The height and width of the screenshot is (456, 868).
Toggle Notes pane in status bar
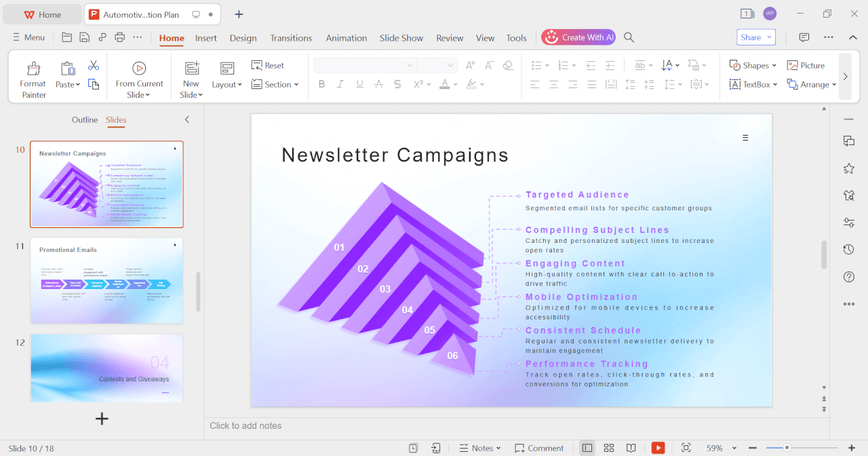pos(479,448)
